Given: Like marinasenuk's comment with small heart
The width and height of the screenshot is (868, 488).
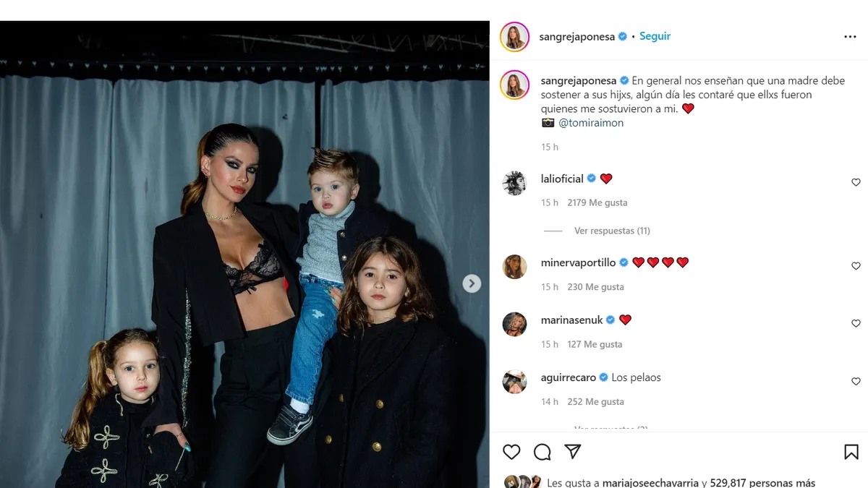Looking at the screenshot, I should (x=856, y=323).
